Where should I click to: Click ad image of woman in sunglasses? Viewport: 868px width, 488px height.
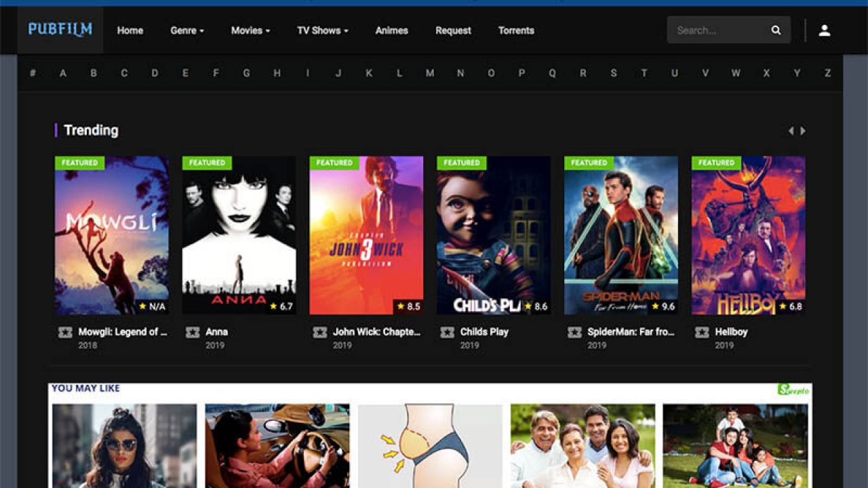point(125,446)
